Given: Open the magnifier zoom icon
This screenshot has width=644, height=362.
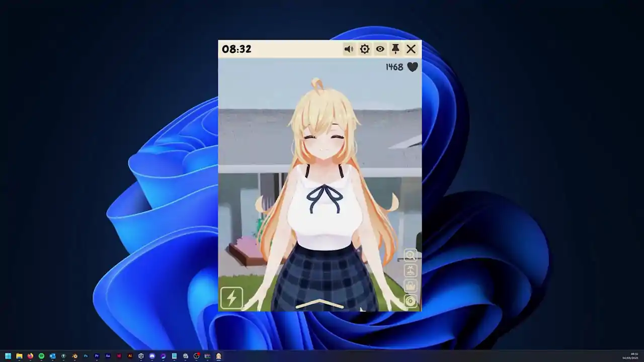Looking at the screenshot, I should (x=411, y=255).
